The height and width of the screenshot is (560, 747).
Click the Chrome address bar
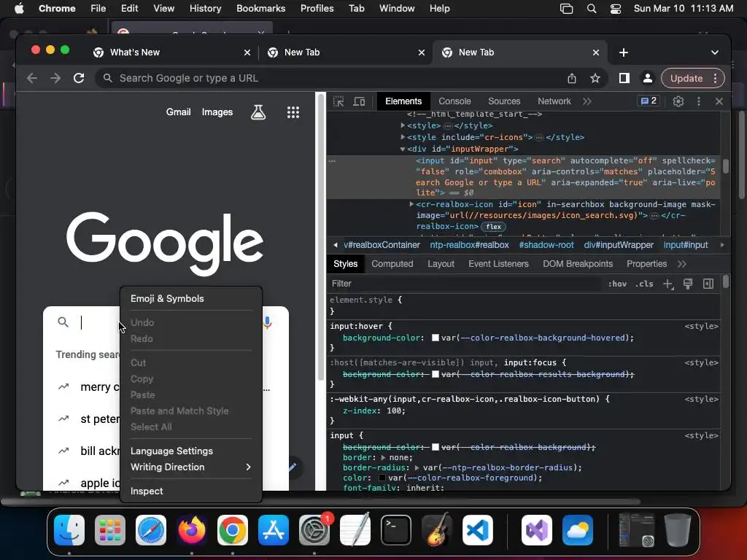(x=333, y=78)
